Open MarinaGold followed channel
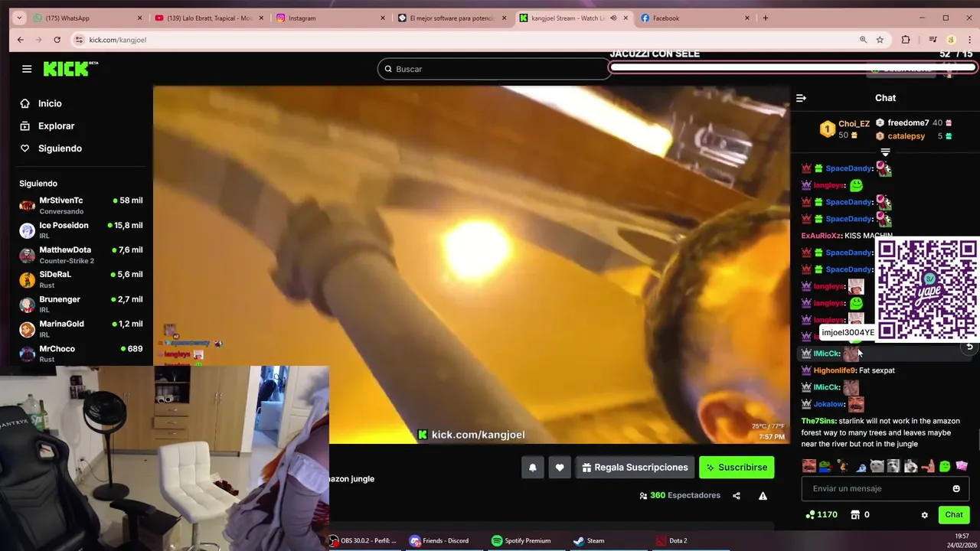Viewport: 980px width, 551px height. click(x=80, y=329)
